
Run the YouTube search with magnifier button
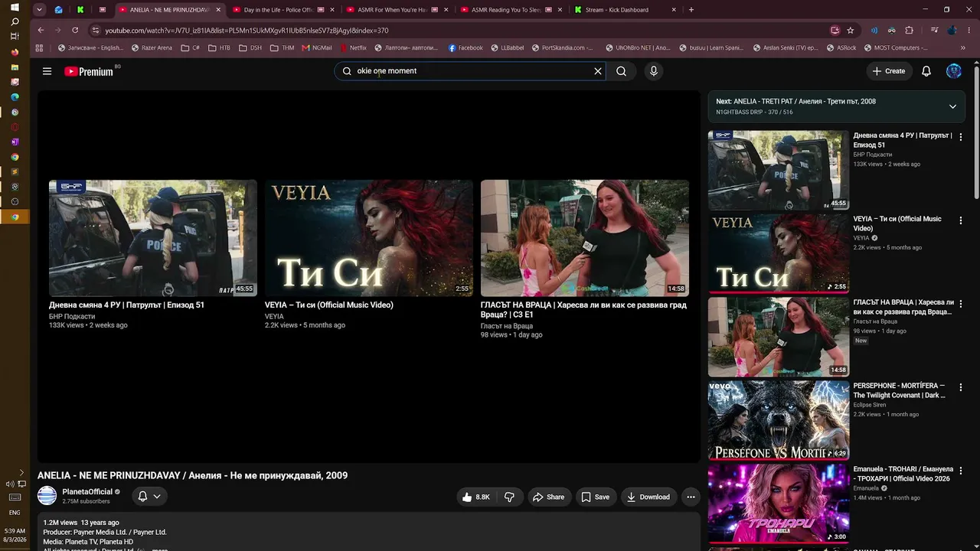point(622,71)
